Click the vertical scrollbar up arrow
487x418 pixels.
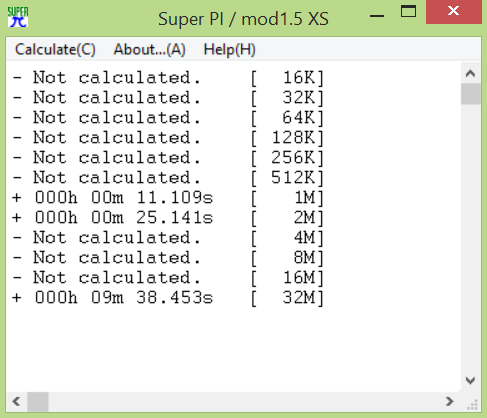pyautogui.click(x=470, y=73)
